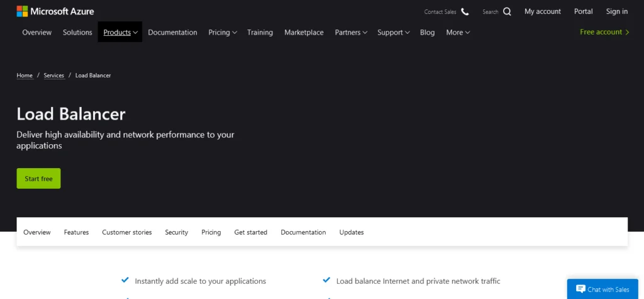The image size is (644, 299).
Task: Open the Training menu item
Action: tap(260, 33)
